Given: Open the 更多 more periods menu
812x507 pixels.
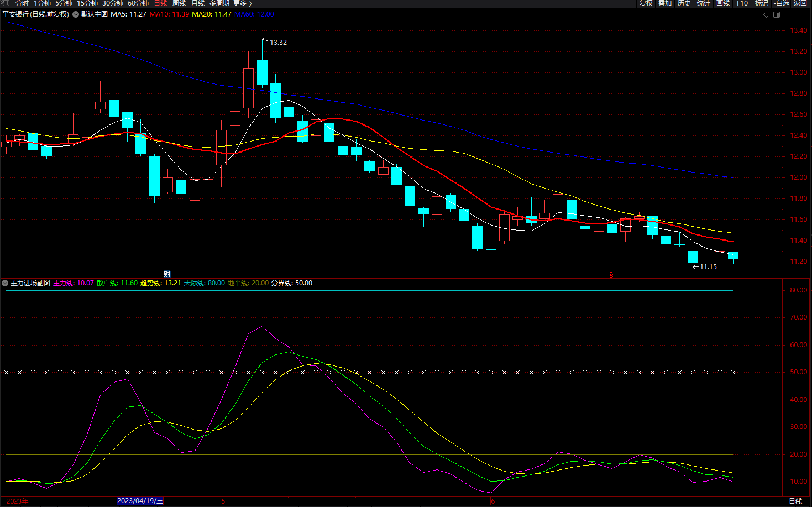Looking at the screenshot, I should 242,3.
